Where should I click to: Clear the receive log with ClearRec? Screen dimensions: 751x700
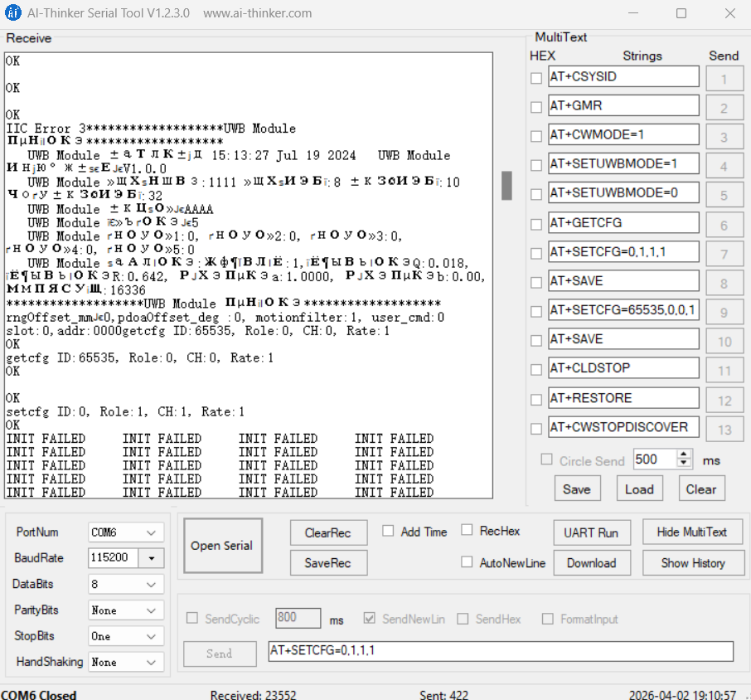(x=328, y=533)
